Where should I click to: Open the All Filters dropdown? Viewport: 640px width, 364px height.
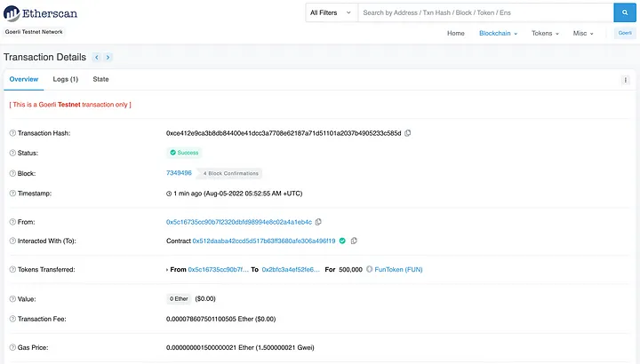tap(331, 13)
